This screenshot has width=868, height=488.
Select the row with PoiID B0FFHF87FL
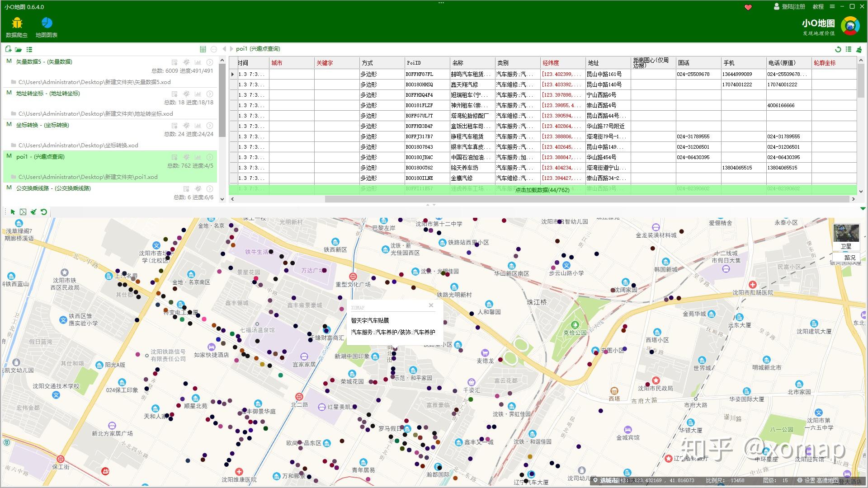(x=542, y=74)
